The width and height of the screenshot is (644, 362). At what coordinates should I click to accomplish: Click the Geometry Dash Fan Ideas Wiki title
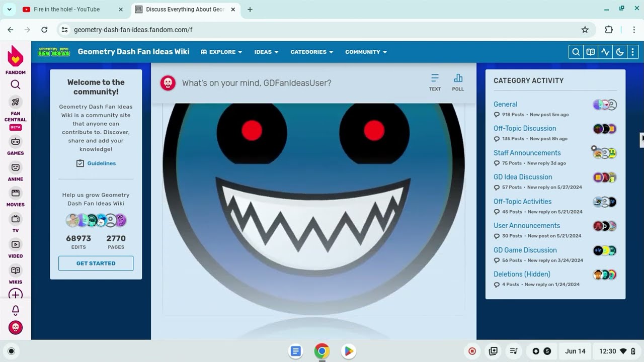click(133, 52)
